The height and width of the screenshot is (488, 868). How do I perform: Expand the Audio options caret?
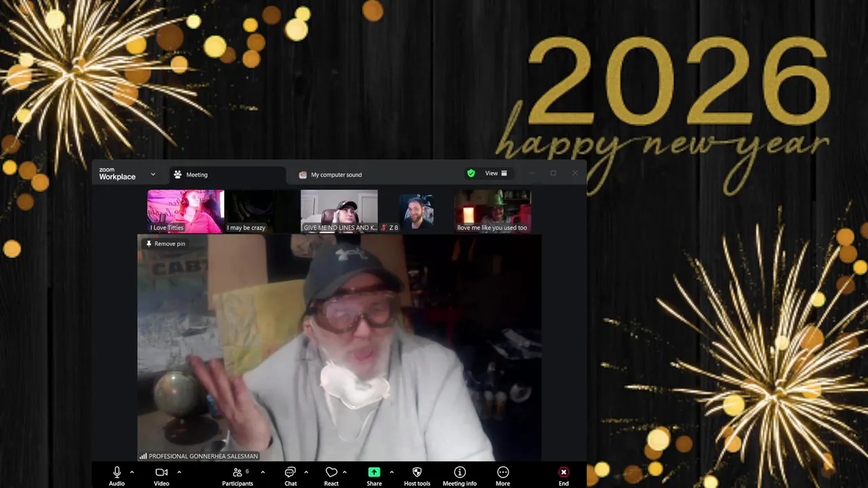[132, 472]
